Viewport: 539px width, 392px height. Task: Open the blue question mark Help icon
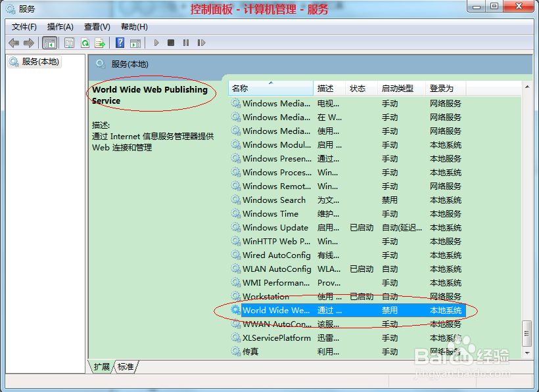(120, 43)
